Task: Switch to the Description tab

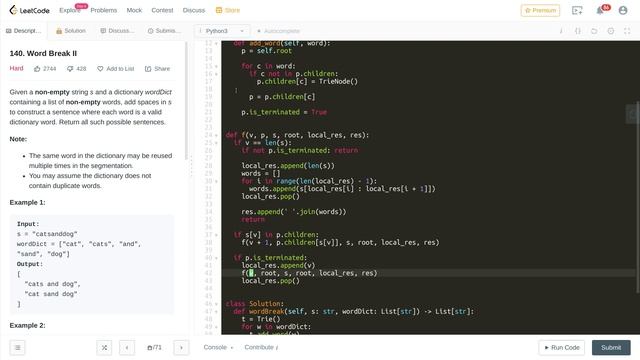Action: [24, 31]
